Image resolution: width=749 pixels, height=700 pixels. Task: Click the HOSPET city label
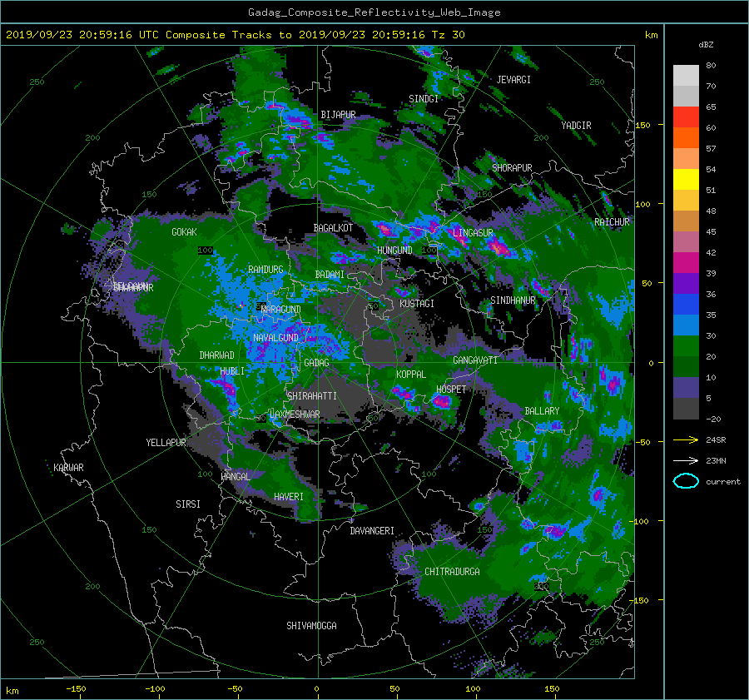(x=451, y=390)
